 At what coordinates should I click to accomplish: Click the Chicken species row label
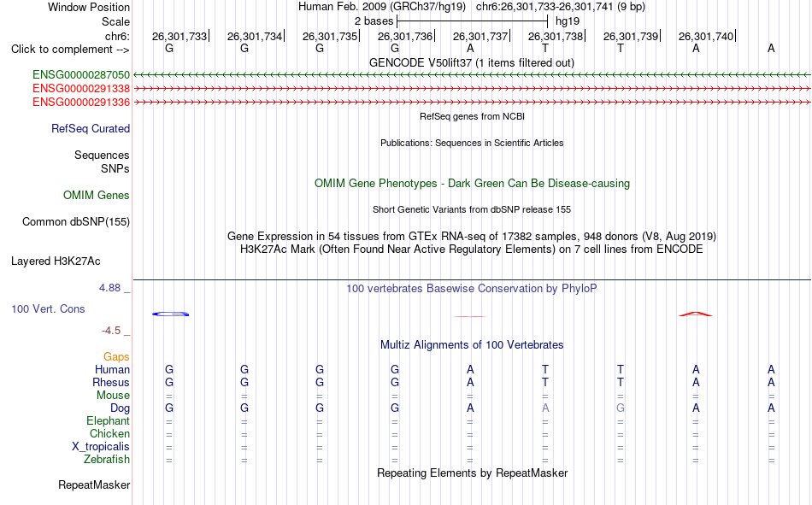point(109,433)
